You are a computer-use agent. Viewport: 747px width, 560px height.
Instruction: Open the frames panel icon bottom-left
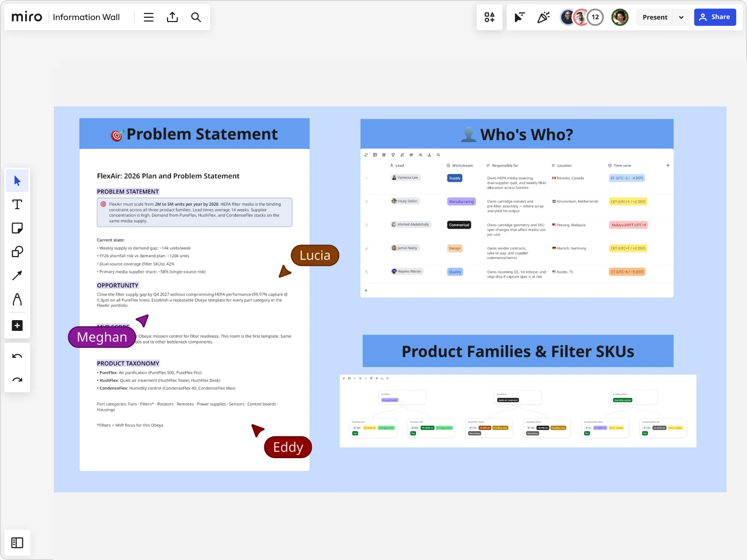pyautogui.click(x=17, y=543)
